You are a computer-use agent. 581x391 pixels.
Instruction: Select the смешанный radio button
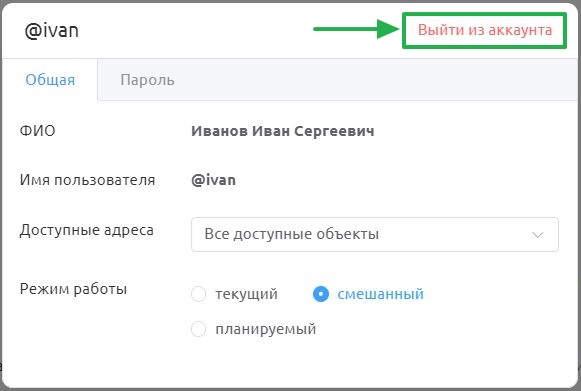pyautogui.click(x=321, y=294)
